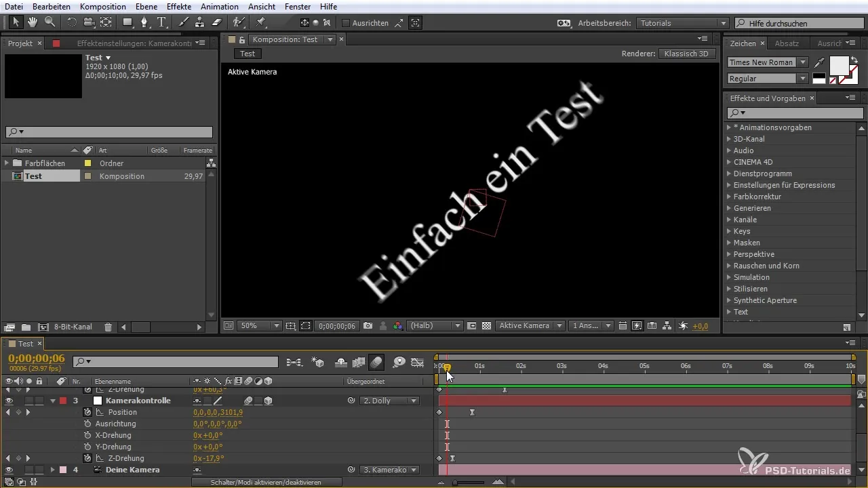Hide the Deine Kamera layer with eye icon
This screenshot has width=868, height=488.
pyautogui.click(x=9, y=470)
